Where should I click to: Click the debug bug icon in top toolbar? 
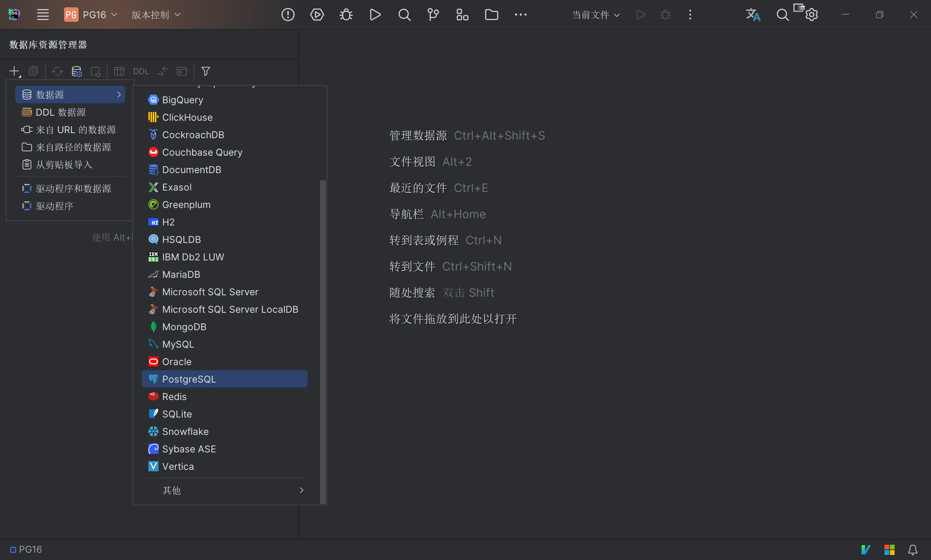pyautogui.click(x=346, y=15)
